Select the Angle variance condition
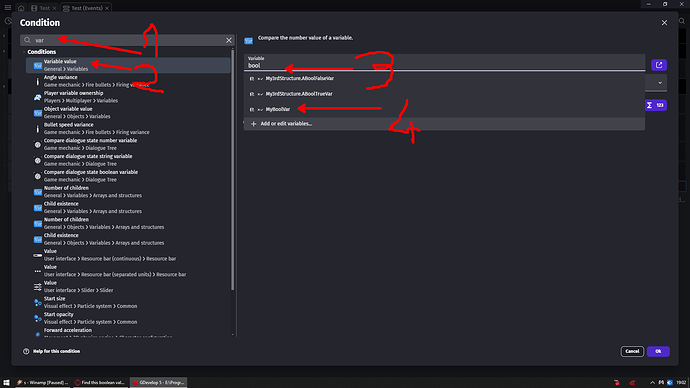690x388 pixels. click(128, 81)
